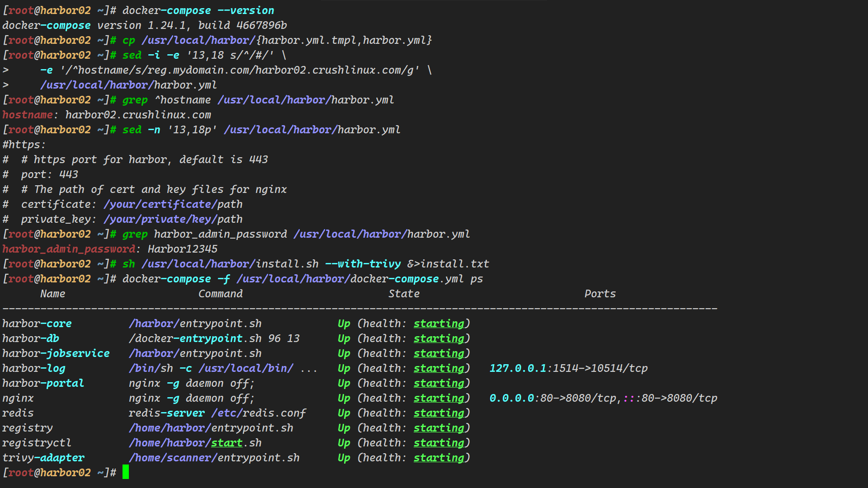Click the underlined start in registryctl command
The height and width of the screenshot is (488, 868).
(x=226, y=443)
